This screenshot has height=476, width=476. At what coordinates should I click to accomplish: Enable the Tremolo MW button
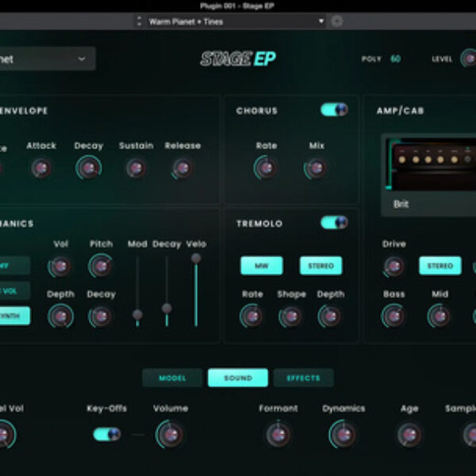tap(262, 266)
